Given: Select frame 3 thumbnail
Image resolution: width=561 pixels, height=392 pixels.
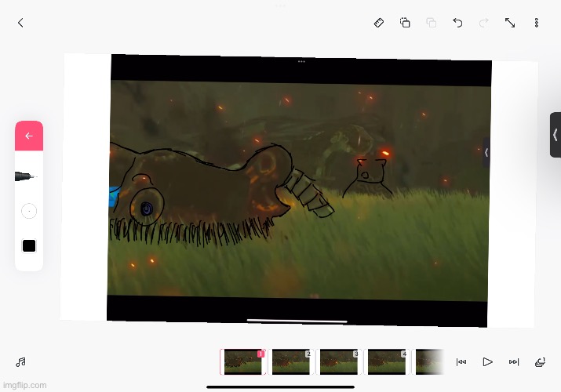Looking at the screenshot, I should [x=339, y=362].
